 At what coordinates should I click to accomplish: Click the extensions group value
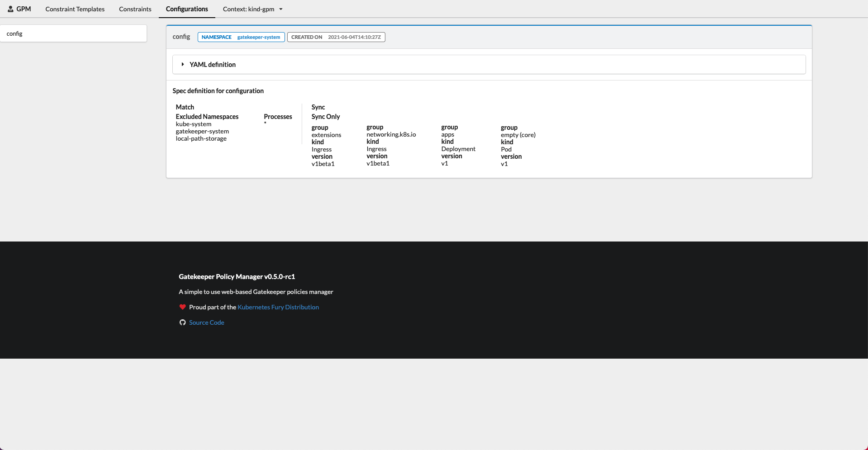(326, 135)
